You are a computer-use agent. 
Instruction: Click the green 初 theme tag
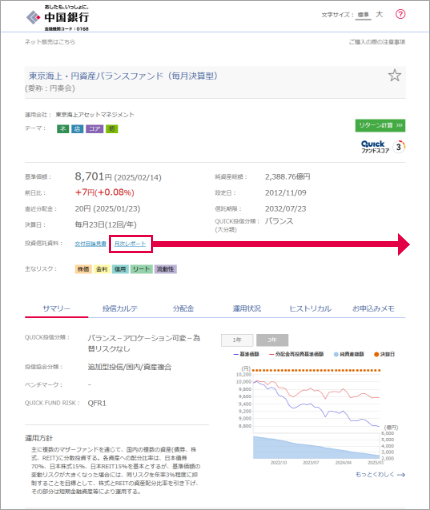(x=112, y=129)
